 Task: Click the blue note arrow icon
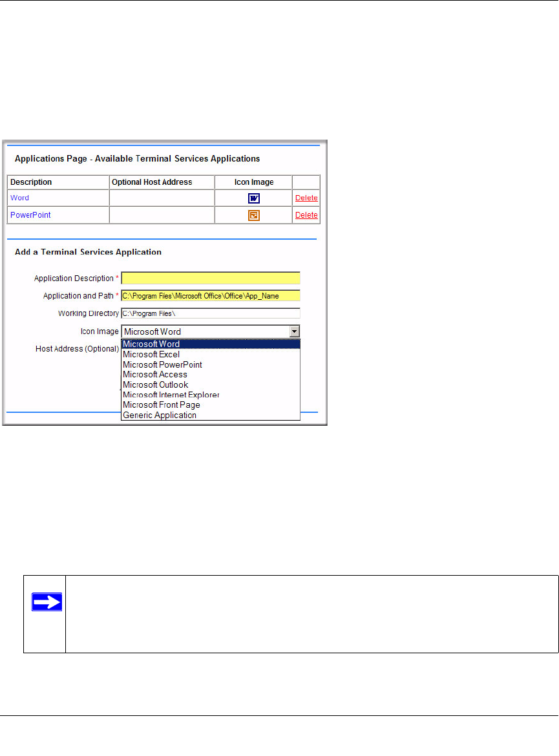tap(47, 602)
